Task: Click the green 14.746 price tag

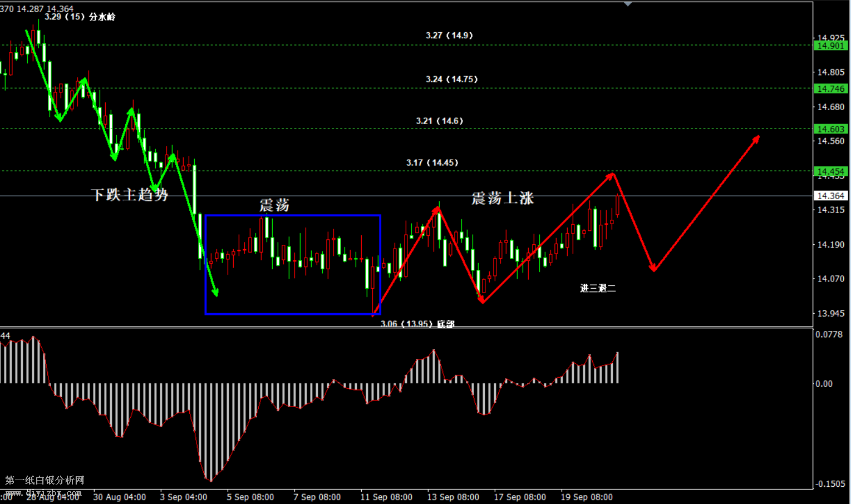Action: click(x=830, y=88)
